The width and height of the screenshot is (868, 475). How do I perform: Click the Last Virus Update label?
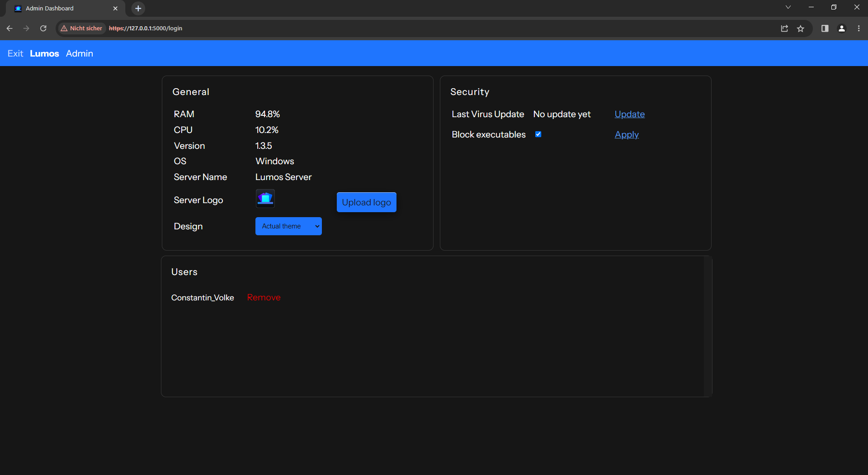[x=488, y=114]
